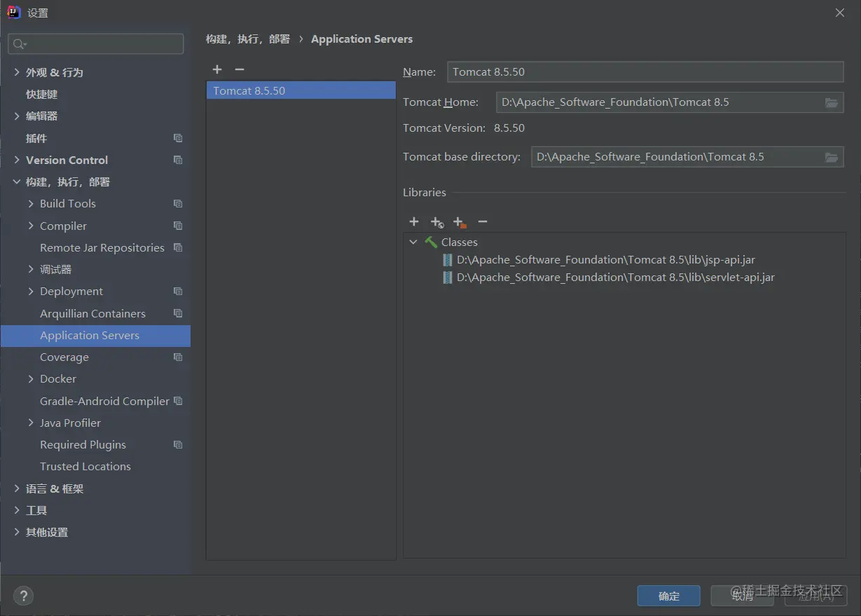The height and width of the screenshot is (616, 861).
Task: Add a new application server
Action: 217,69
